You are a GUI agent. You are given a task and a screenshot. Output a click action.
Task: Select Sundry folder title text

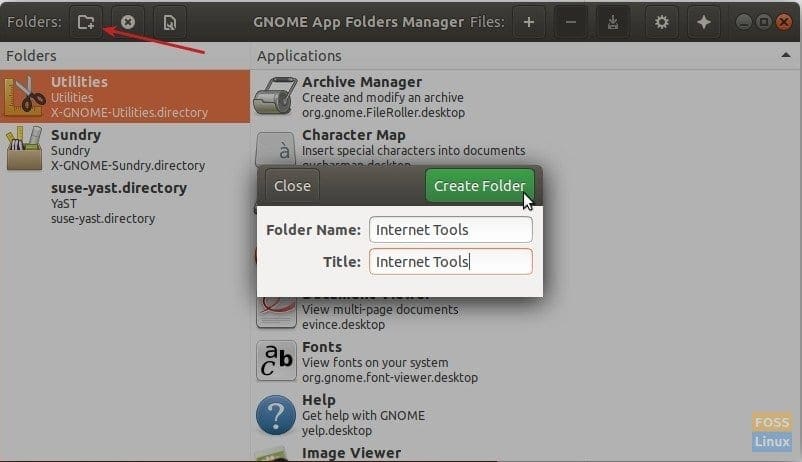point(76,135)
